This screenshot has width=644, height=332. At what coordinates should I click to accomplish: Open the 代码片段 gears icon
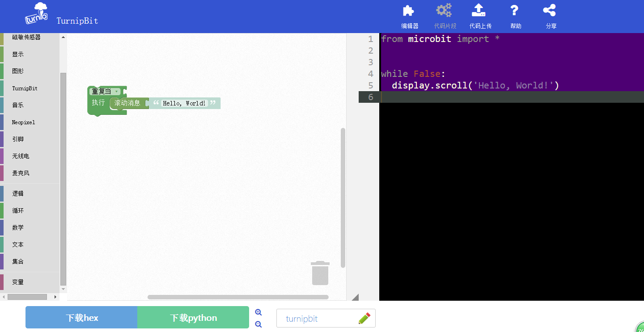click(x=444, y=10)
